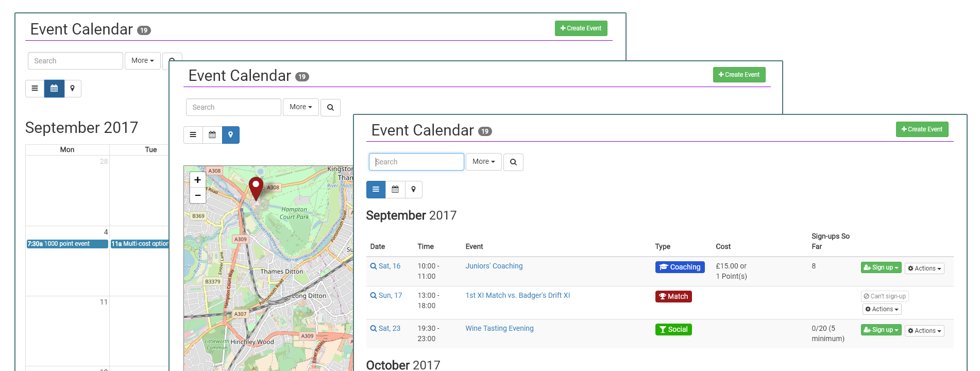The image size is (980, 371).
Task: Focus the Search field in front panel
Action: click(416, 162)
